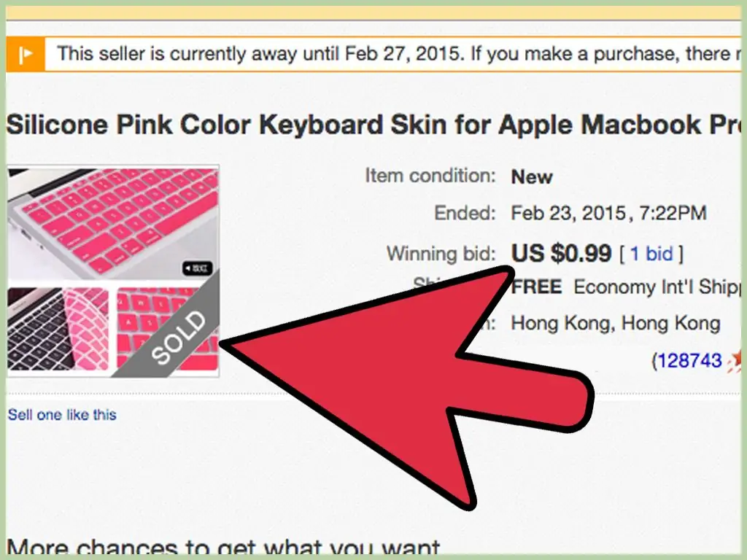Viewport: 747px width, 560px height.
Task: Click the US $0.99 winning bid price
Action: (x=561, y=253)
